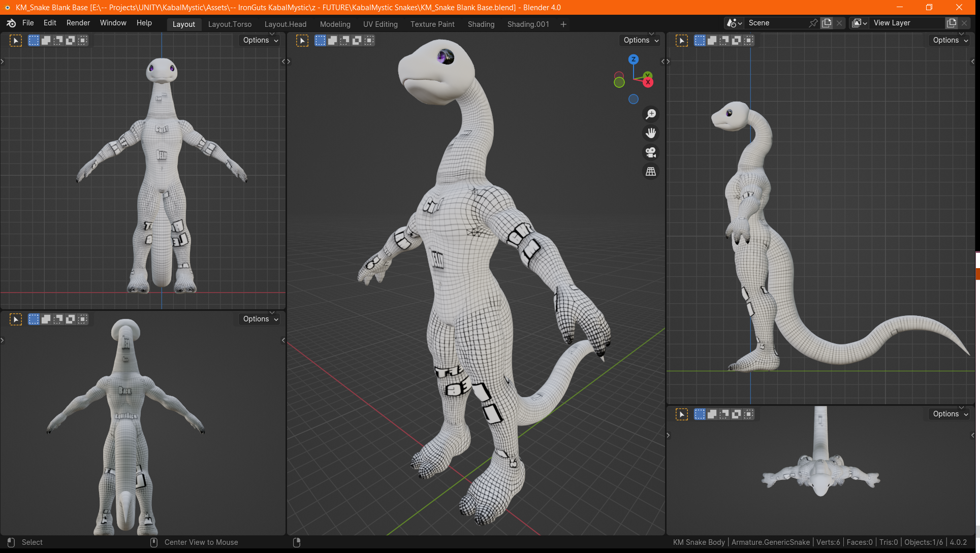The image size is (980, 553).
Task: Enable Extend selection mode in center viewport
Action: [332, 41]
